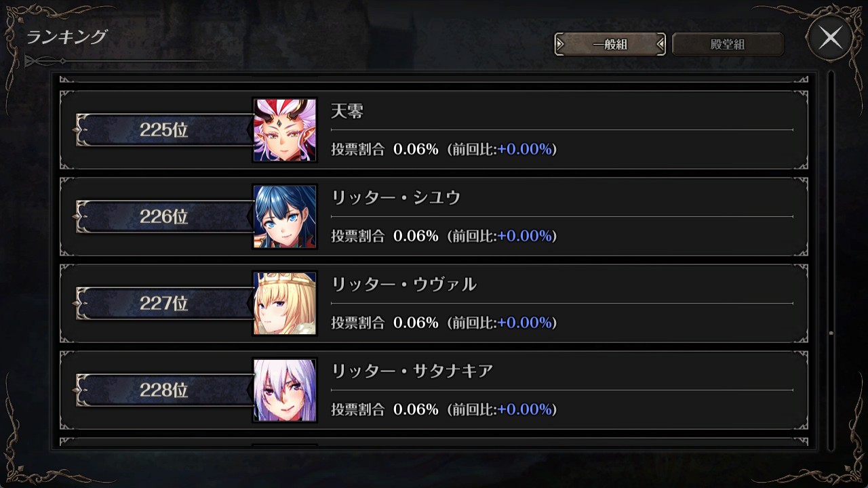Close the ranking window with X
Image resolution: width=868 pixels, height=488 pixels.
point(831,38)
